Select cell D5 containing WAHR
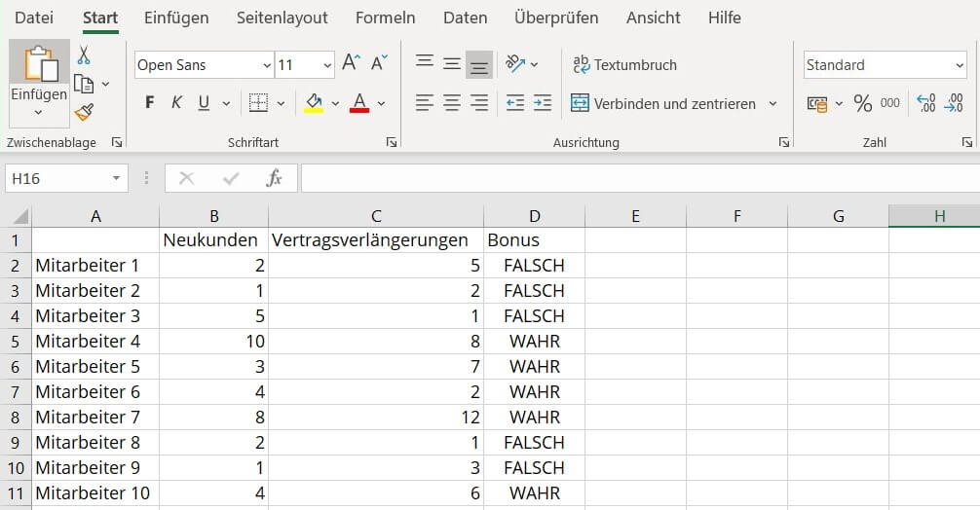This screenshot has height=510, width=980. tap(534, 342)
